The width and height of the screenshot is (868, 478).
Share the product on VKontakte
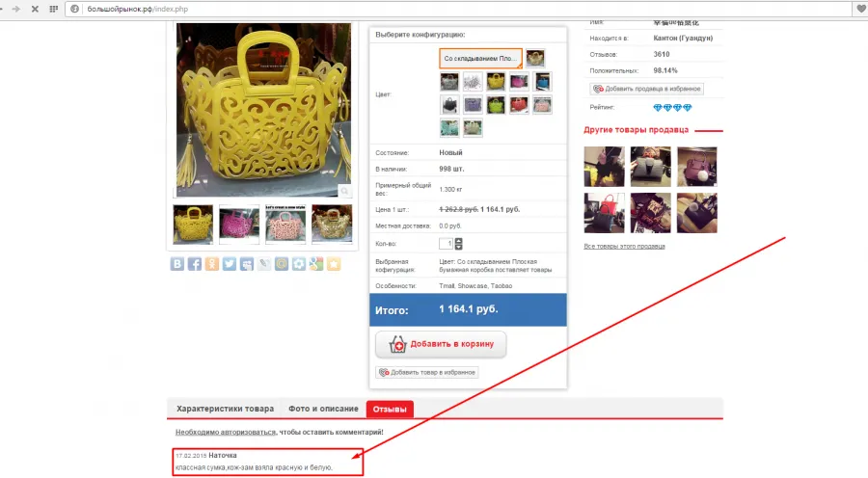click(177, 264)
